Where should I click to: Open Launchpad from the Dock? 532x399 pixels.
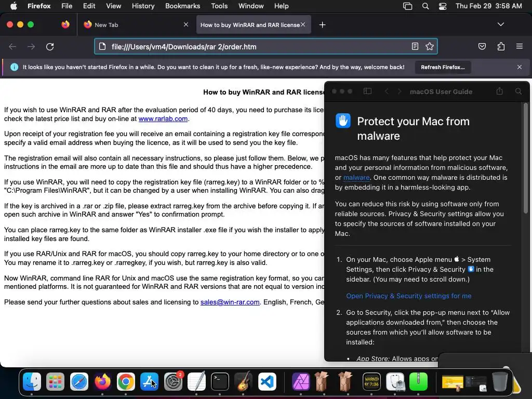click(55, 382)
